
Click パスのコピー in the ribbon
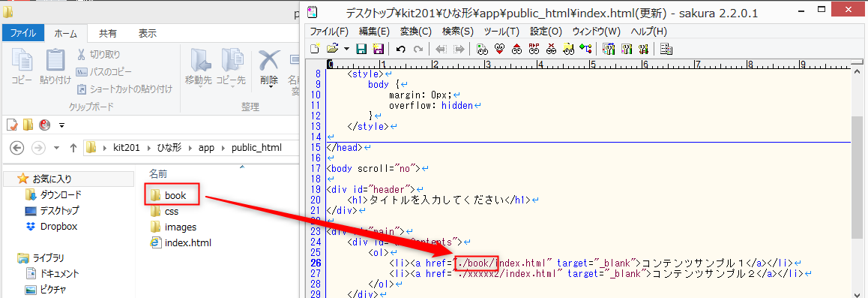[104, 72]
